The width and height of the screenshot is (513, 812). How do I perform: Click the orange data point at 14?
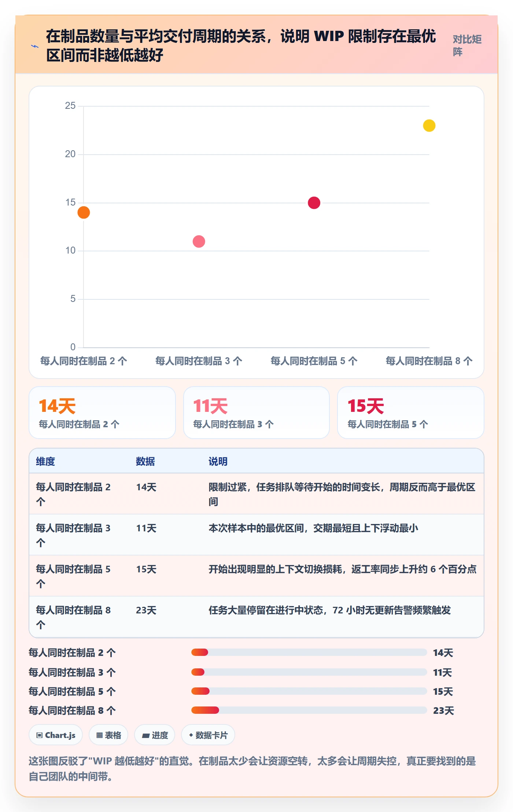point(84,213)
